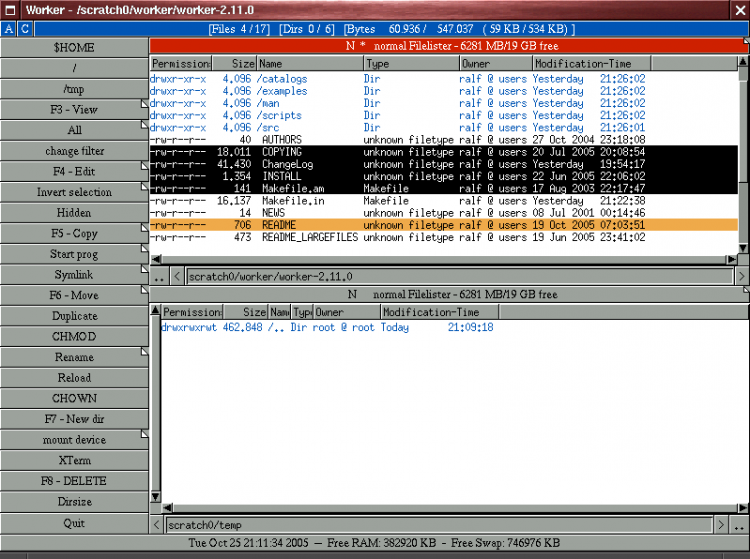Go to root directory button
Image resolution: width=750 pixels, height=559 pixels.
coord(74,68)
